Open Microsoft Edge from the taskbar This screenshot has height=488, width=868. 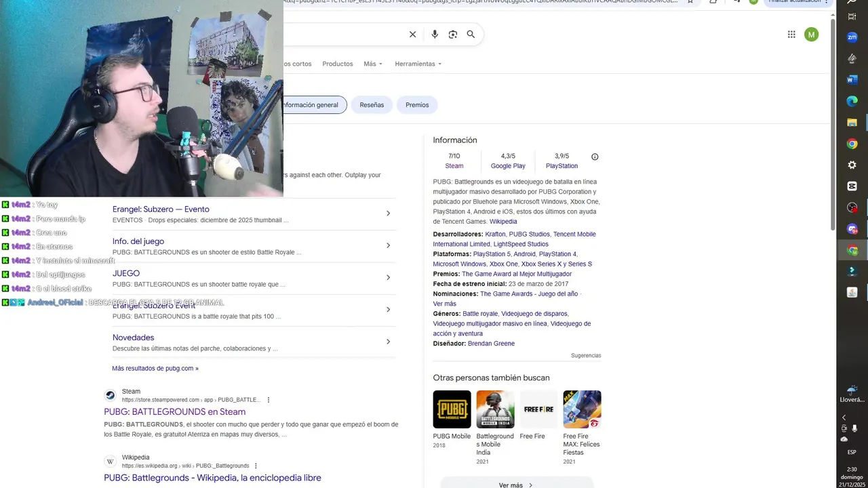point(852,101)
